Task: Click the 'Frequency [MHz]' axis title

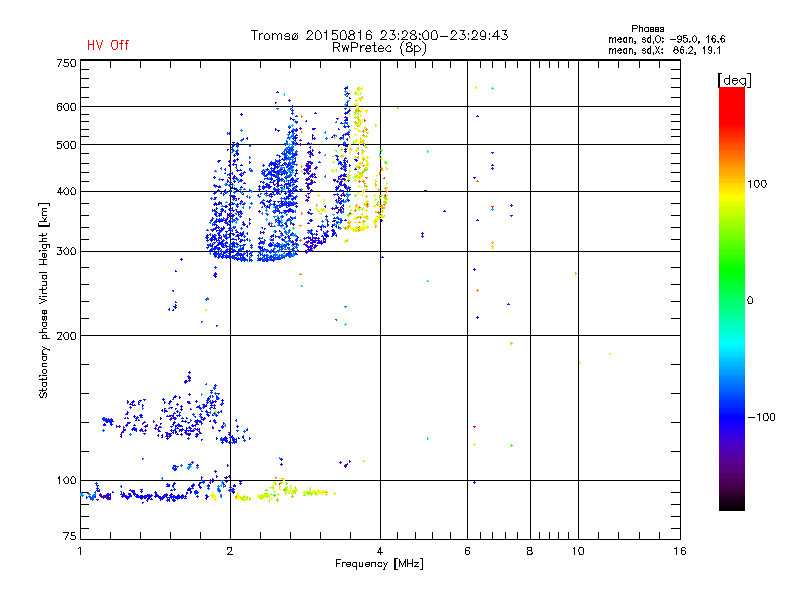Action: 379,564
